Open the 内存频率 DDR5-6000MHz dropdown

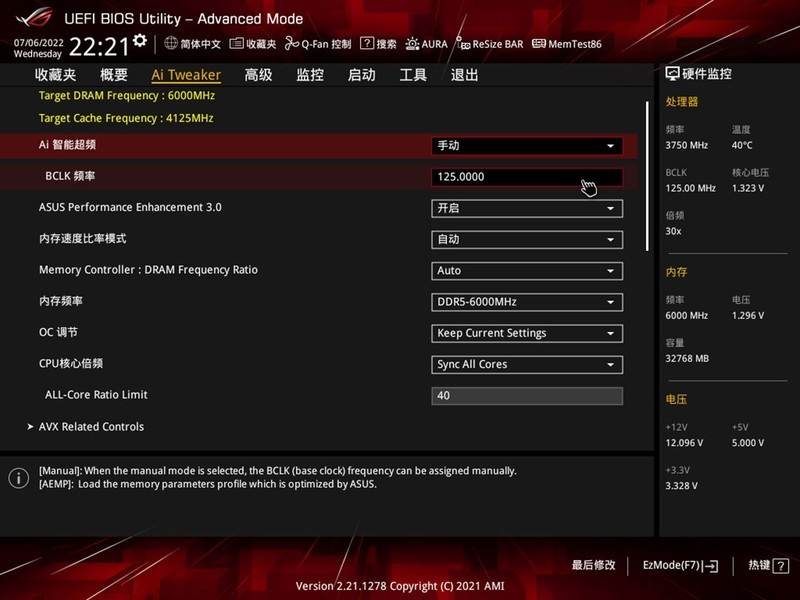coord(527,301)
